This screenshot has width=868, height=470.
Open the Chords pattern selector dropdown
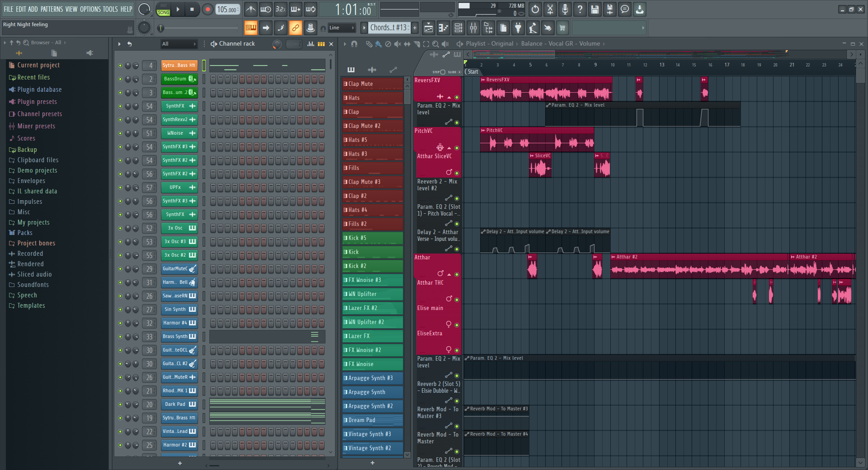pos(390,28)
